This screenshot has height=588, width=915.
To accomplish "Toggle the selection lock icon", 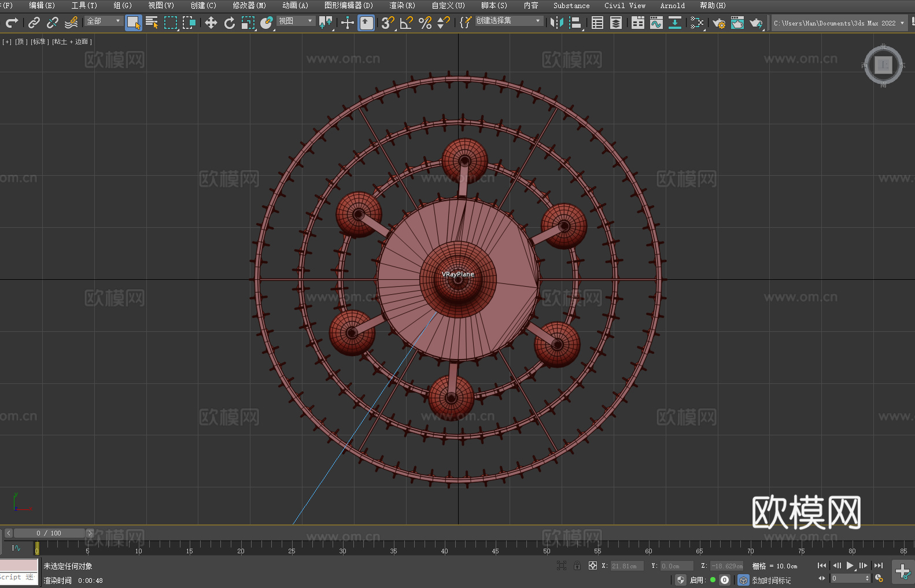I will [577, 566].
